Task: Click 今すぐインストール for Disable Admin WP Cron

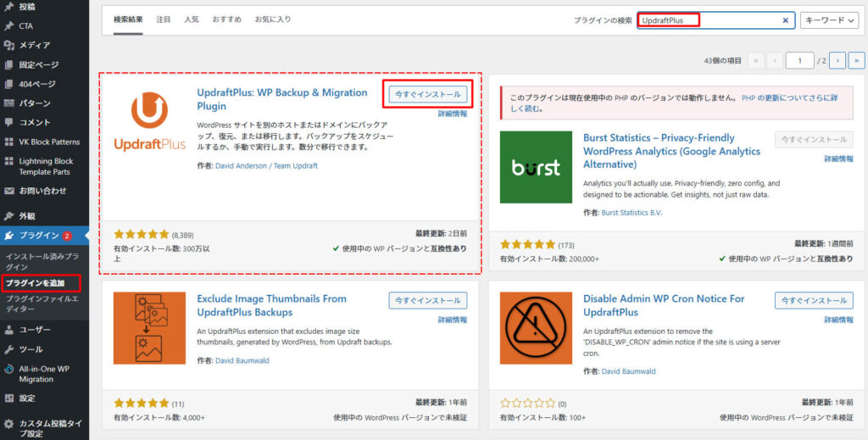Action: 814,301
